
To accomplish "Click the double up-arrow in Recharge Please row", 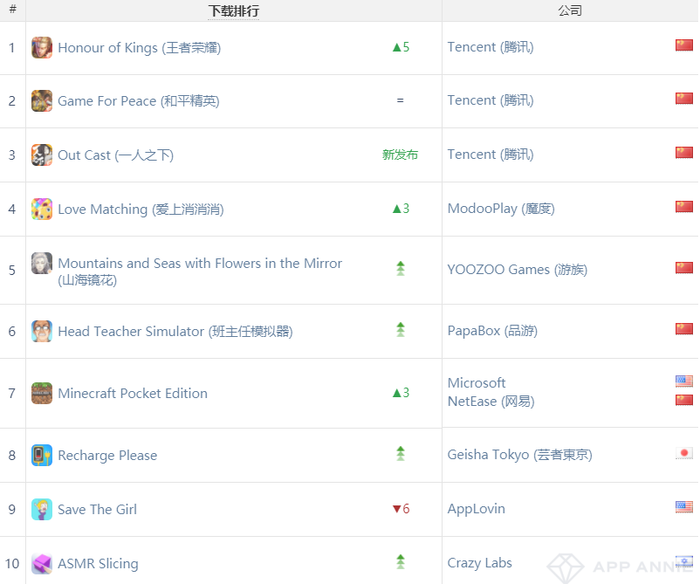I will [x=400, y=454].
